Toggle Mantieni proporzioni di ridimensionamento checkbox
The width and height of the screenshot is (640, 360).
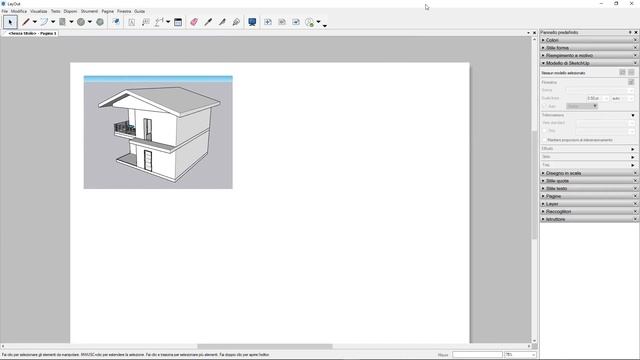point(544,140)
